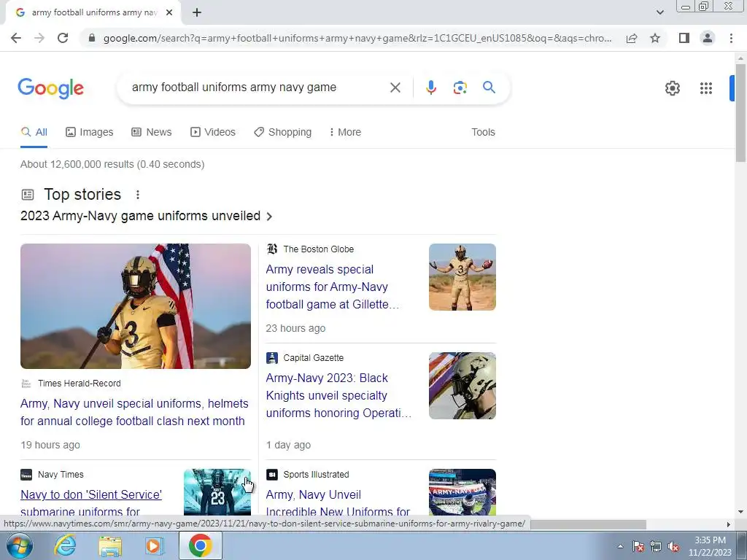This screenshot has width=747, height=560.
Task: Open the tab search dropdown arrow
Action: coord(659,12)
